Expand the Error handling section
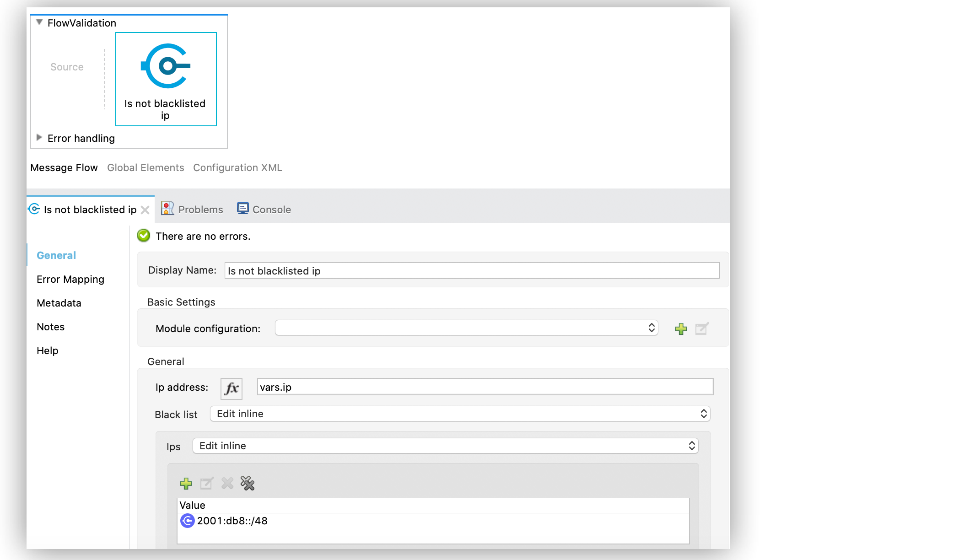This screenshot has width=980, height=560. (39, 137)
